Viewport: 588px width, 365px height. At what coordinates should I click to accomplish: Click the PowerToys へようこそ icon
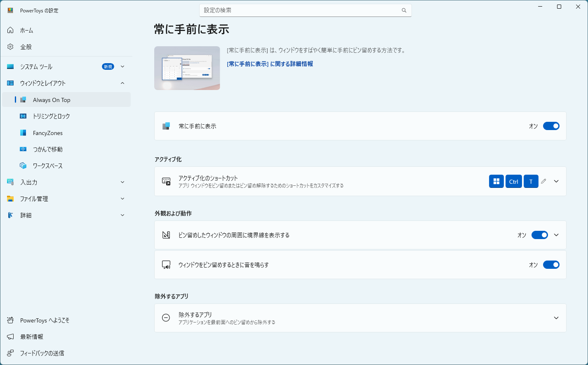tap(10, 320)
